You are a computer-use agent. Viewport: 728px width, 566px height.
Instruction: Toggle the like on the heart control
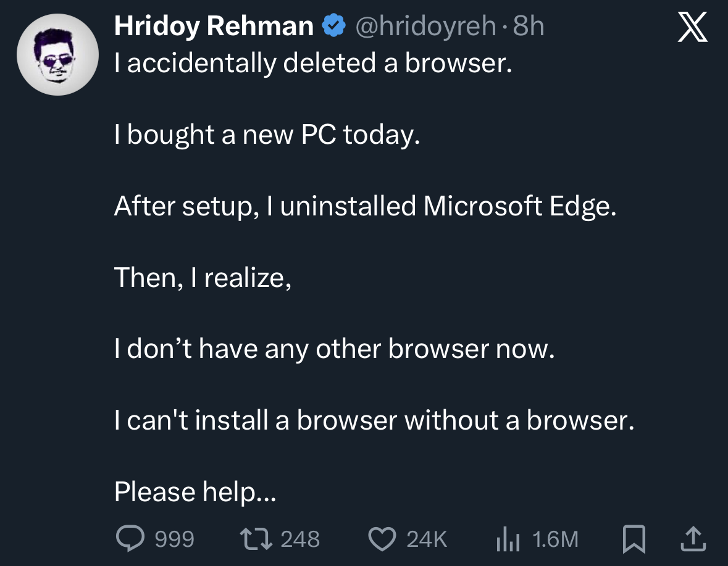coord(383,538)
